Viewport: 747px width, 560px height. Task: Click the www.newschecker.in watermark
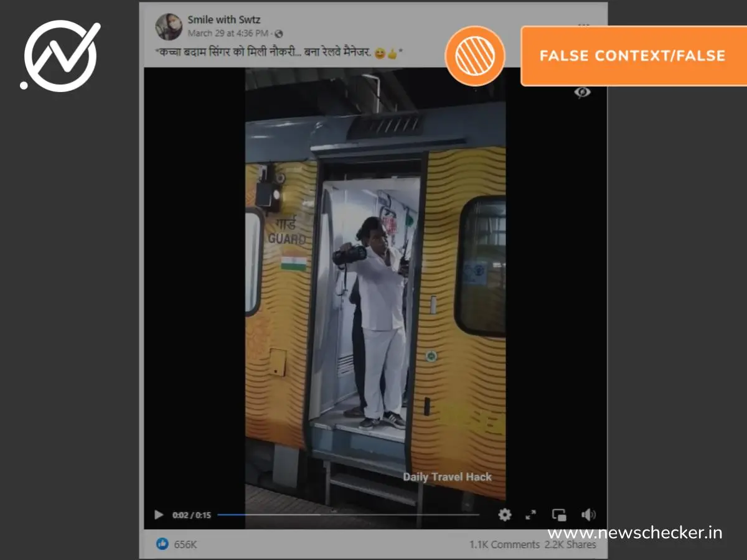(x=635, y=533)
